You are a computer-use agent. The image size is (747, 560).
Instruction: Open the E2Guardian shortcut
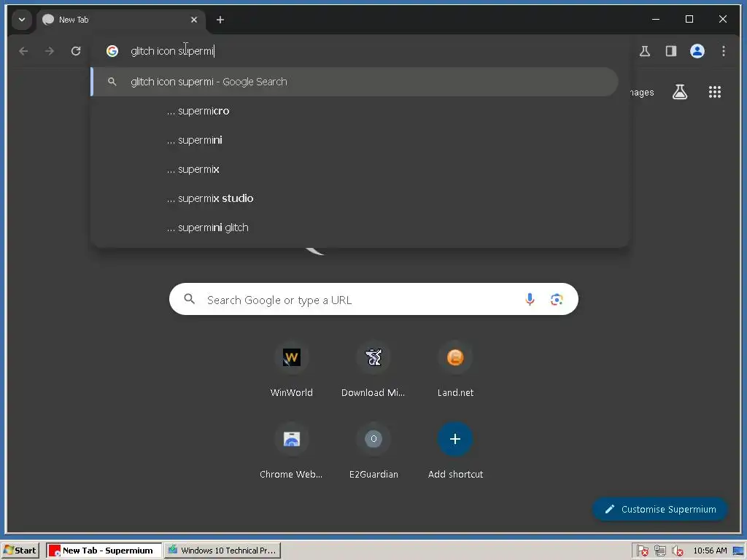click(373, 451)
